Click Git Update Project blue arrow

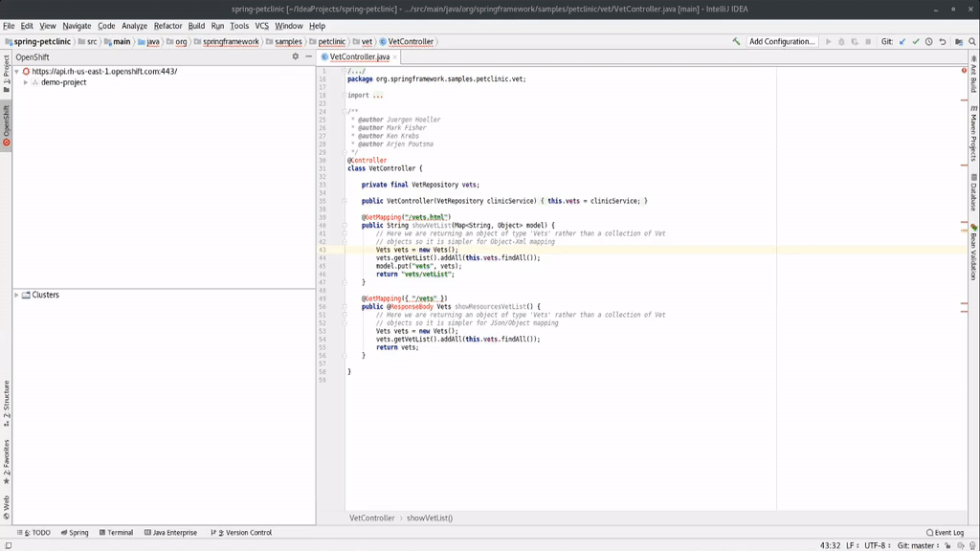(x=902, y=41)
